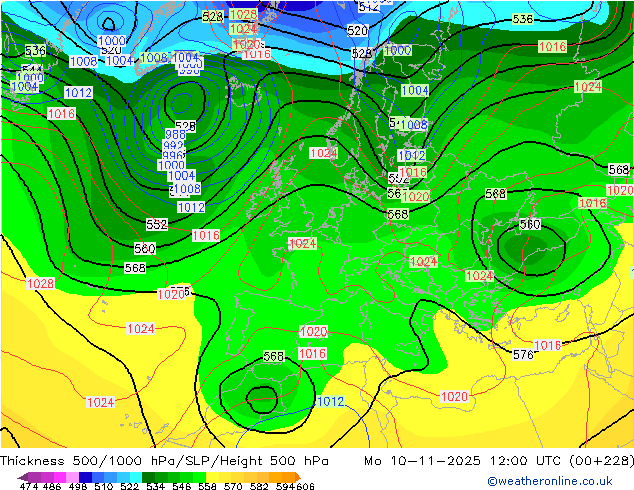This screenshot has width=634, height=490.
Task: Click the blue '992' isobar label
Action: tap(173, 145)
